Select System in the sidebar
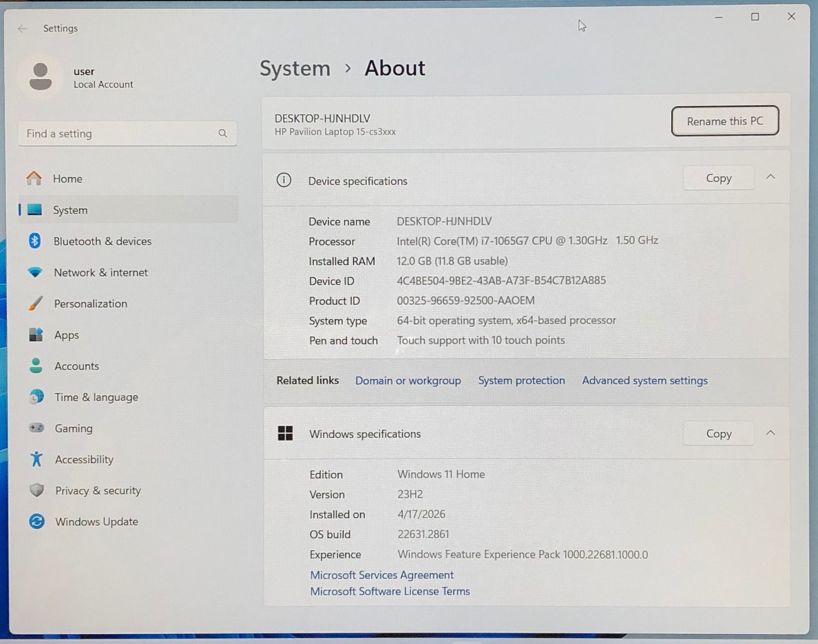 click(x=128, y=210)
